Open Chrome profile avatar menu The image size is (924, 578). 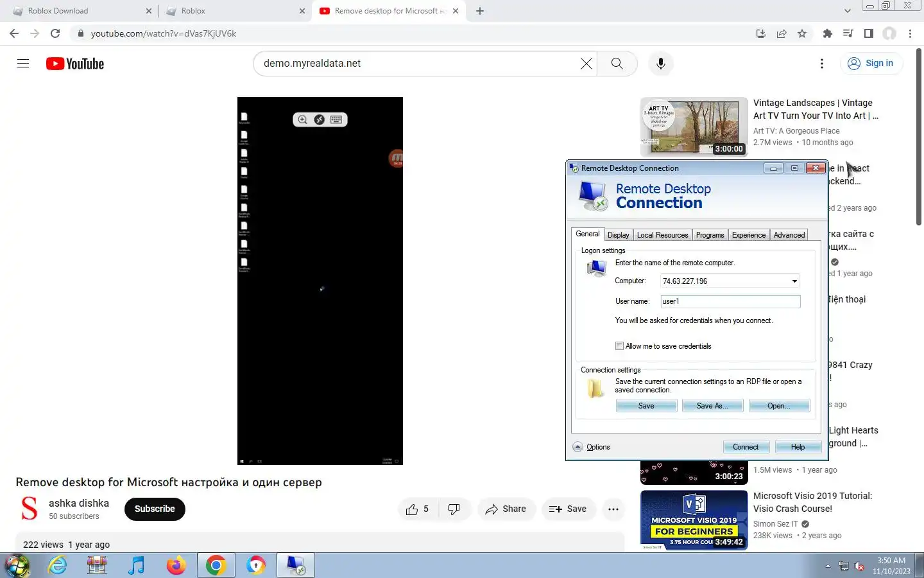[x=889, y=33]
